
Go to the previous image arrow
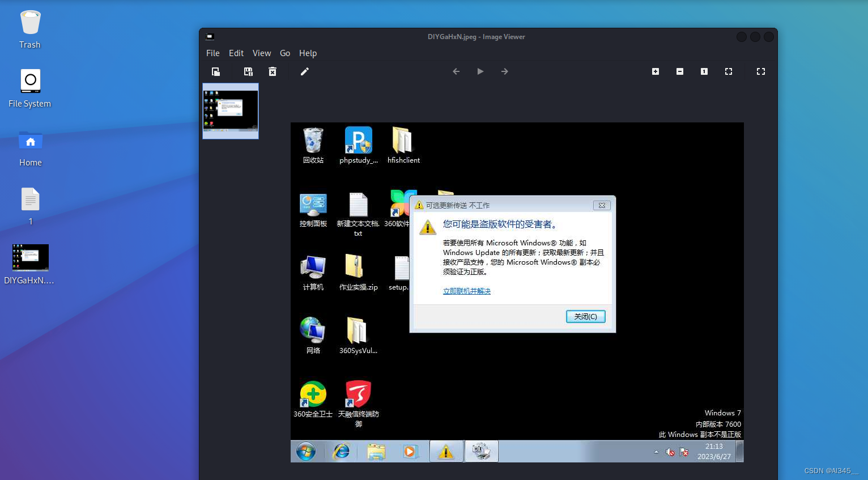click(456, 71)
